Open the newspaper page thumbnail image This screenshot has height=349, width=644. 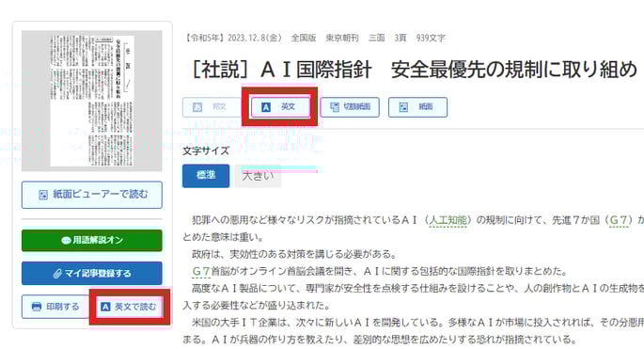pyautogui.click(x=91, y=101)
